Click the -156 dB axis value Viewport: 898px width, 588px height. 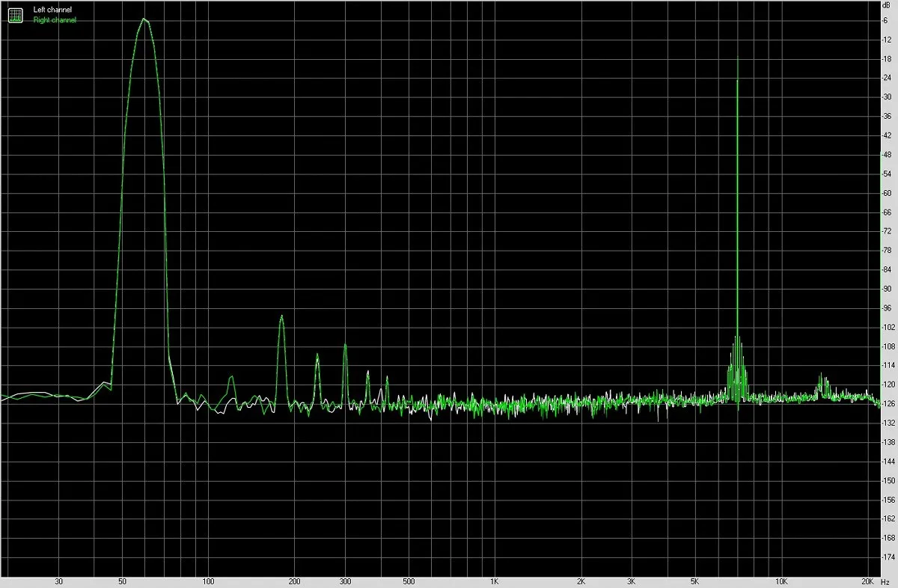pos(889,500)
